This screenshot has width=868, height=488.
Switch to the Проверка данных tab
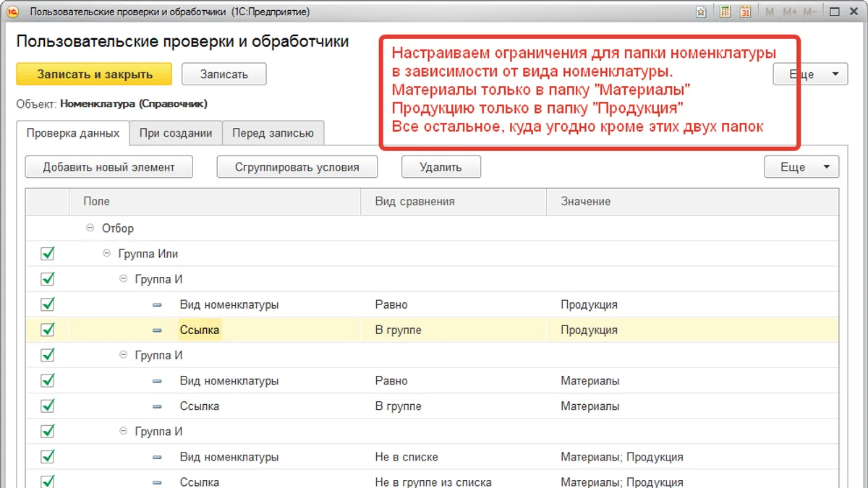pos(73,133)
